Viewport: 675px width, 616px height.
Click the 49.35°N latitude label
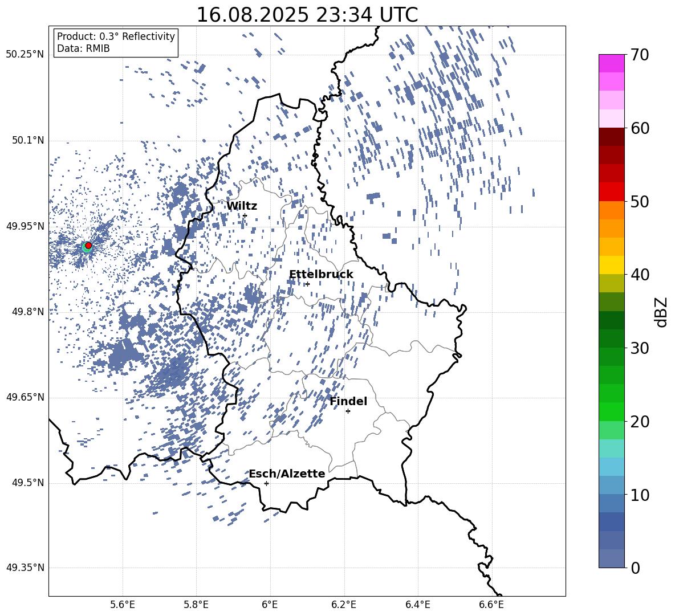pyautogui.click(x=25, y=568)
